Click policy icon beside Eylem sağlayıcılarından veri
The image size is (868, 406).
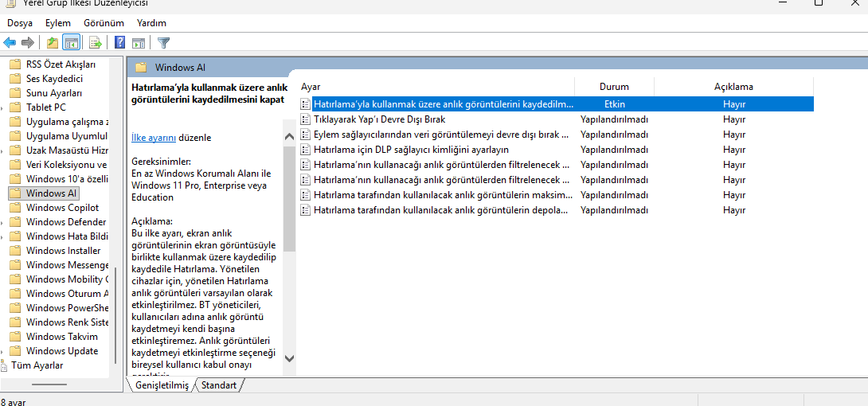coord(304,134)
